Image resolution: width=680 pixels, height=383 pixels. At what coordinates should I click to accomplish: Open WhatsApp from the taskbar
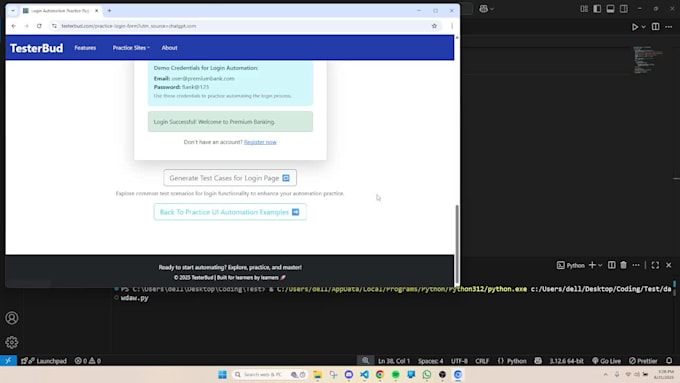pos(427,375)
